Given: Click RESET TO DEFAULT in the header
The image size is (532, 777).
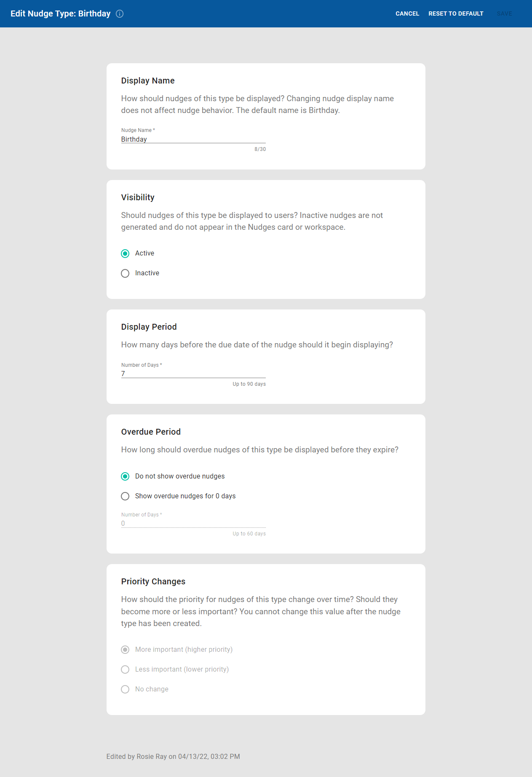Looking at the screenshot, I should pos(456,14).
